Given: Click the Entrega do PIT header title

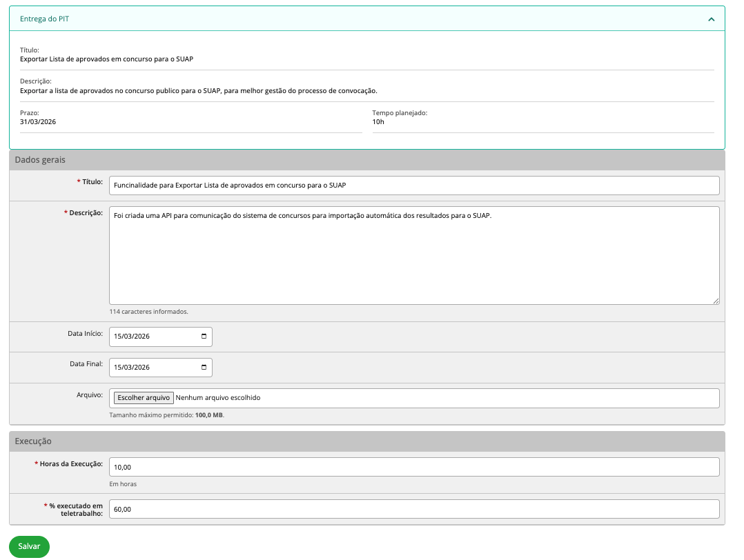Looking at the screenshot, I should (x=45, y=19).
